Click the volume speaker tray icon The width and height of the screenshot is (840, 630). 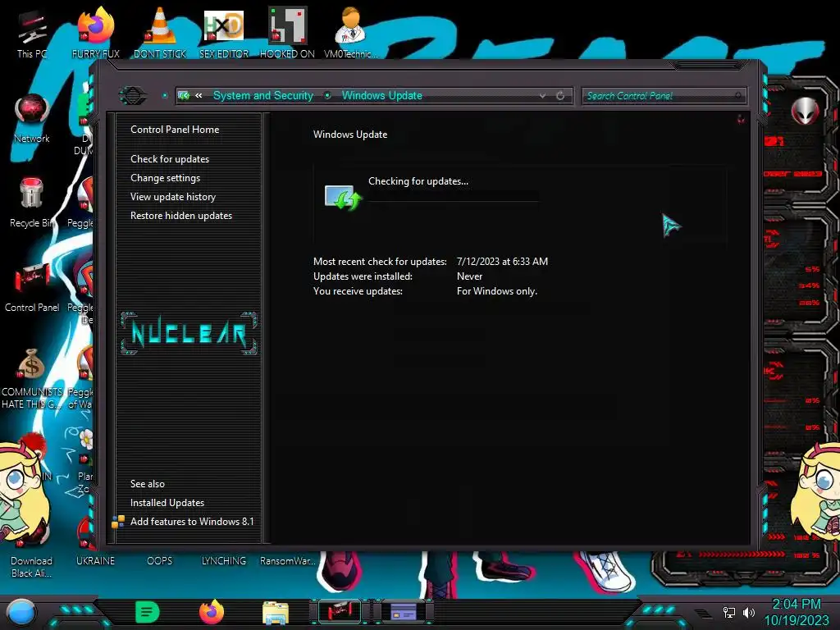(x=749, y=612)
